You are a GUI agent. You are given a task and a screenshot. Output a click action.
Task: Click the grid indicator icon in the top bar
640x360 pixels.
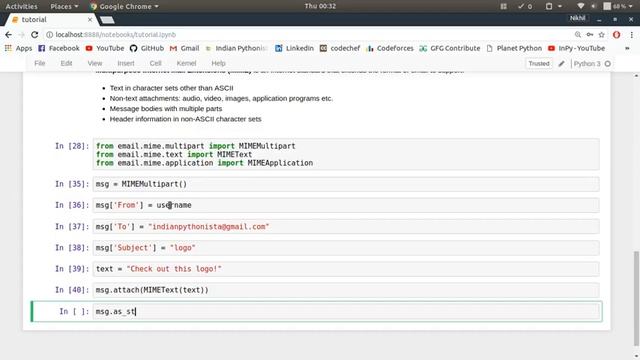tap(504, 6)
